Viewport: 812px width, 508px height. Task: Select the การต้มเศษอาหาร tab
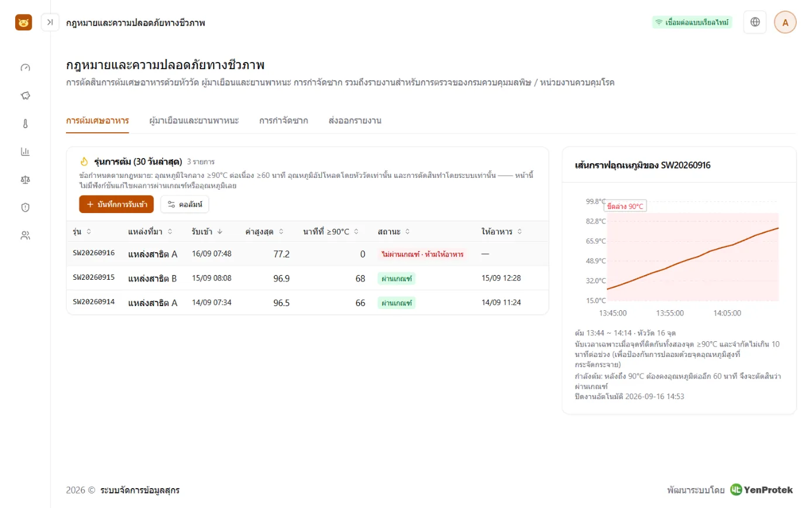pyautogui.click(x=98, y=121)
